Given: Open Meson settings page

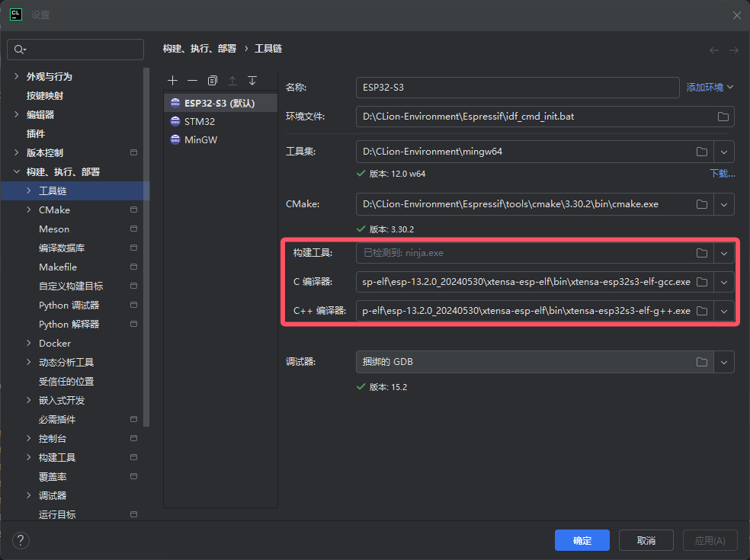Looking at the screenshot, I should [x=54, y=229].
